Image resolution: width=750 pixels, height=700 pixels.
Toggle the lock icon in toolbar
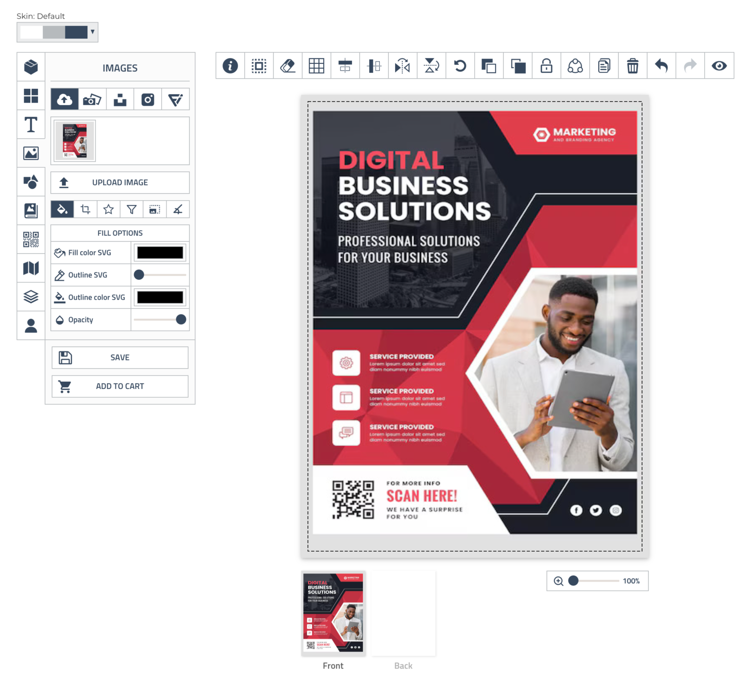point(546,66)
